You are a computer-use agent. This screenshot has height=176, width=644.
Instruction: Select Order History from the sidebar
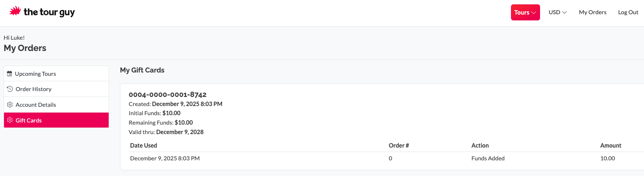(33, 89)
